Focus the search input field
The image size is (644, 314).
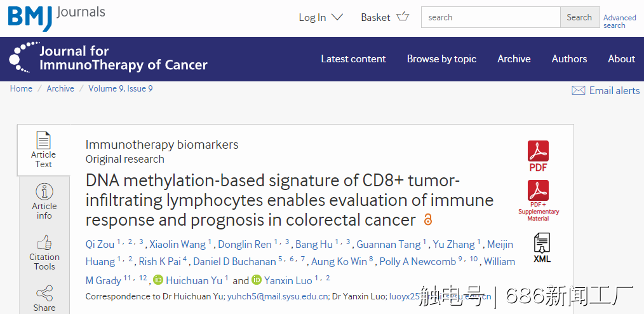click(491, 17)
